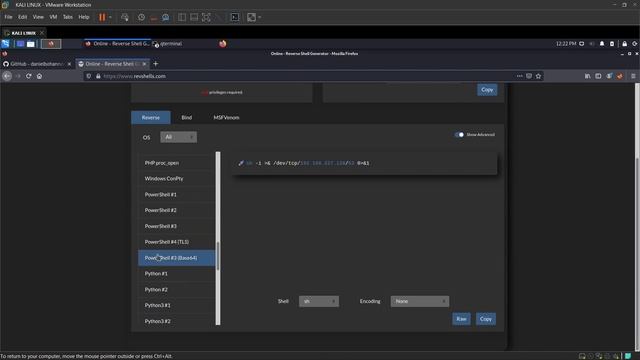Toggle the Firefox sidebars icon
Image resolution: width=640 pixels, height=360 pixels.
(598, 76)
